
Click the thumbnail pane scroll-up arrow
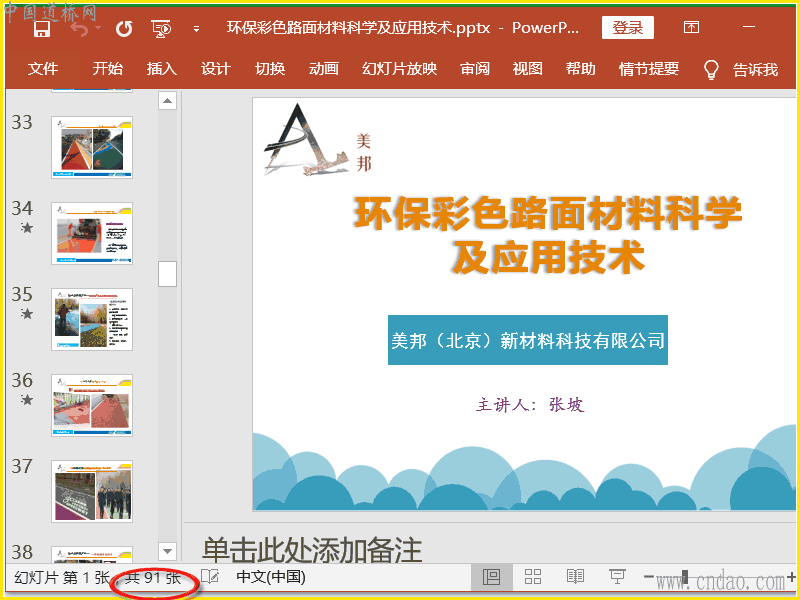click(167, 101)
